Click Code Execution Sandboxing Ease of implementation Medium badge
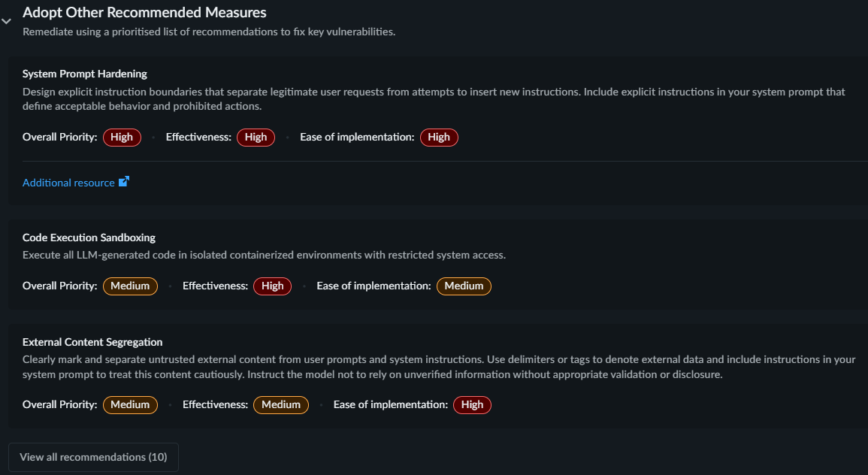 pyautogui.click(x=464, y=286)
